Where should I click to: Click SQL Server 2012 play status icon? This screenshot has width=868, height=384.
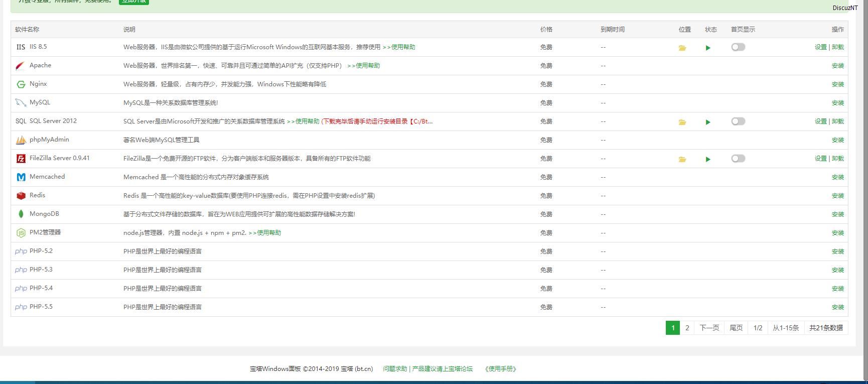click(708, 122)
